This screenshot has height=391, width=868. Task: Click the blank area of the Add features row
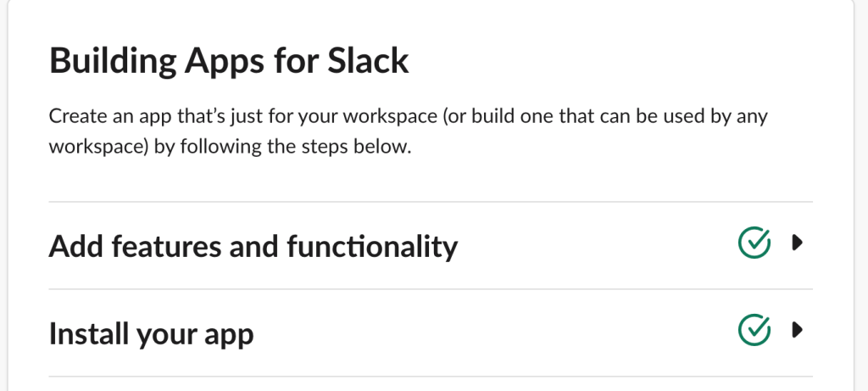(x=598, y=245)
